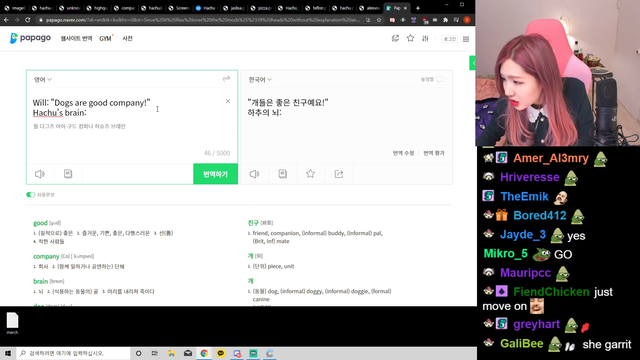This screenshot has width=640, height=360.
Task: Go back with browser back arrow
Action: click(x=7, y=20)
